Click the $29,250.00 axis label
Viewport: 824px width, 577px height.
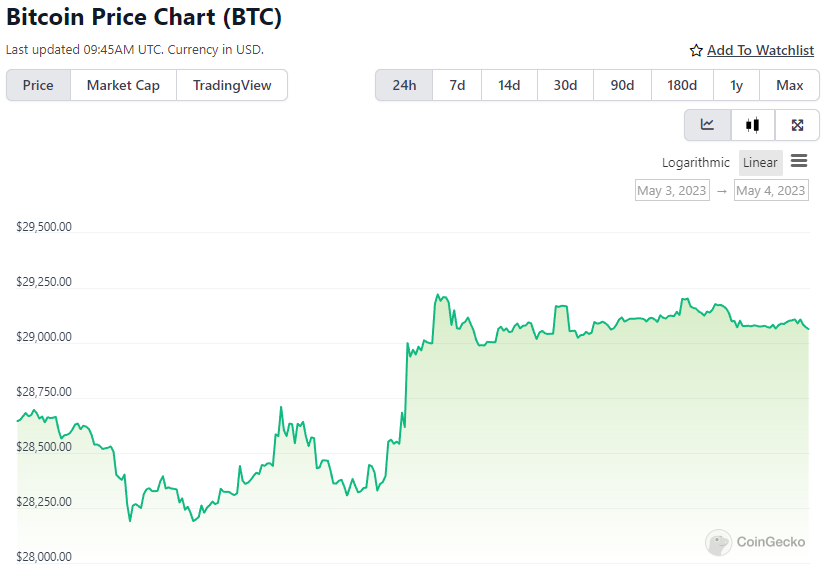pos(44,282)
